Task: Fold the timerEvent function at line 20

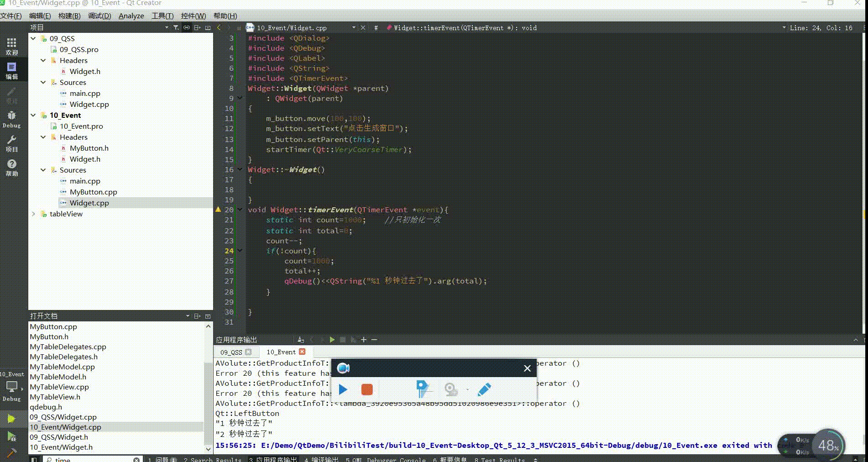Action: [240, 210]
